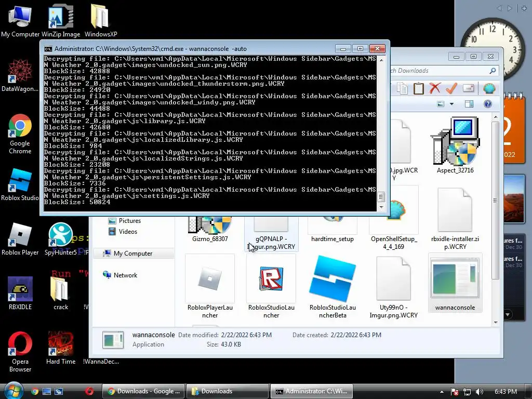Screen dimensions: 532x399
Task: Click the Paste clipboard icon in Downloads toolbar
Action: [418, 88]
